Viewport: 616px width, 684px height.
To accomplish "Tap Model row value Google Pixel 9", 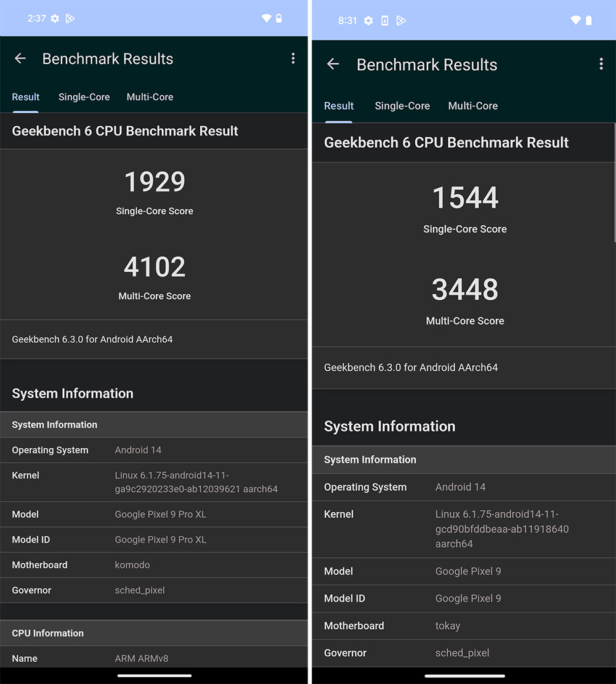I will click(x=468, y=571).
